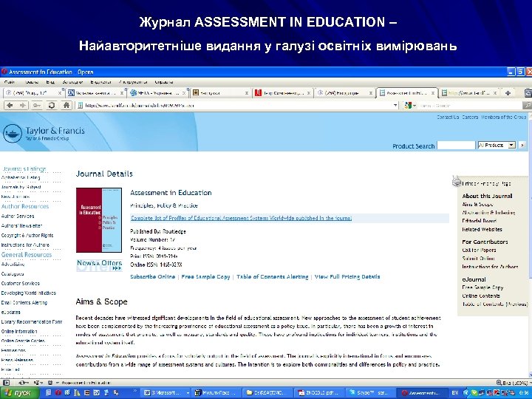Click the Subscribe Online link
Image resolution: width=532 pixels, height=399 pixels.
[x=153, y=277]
